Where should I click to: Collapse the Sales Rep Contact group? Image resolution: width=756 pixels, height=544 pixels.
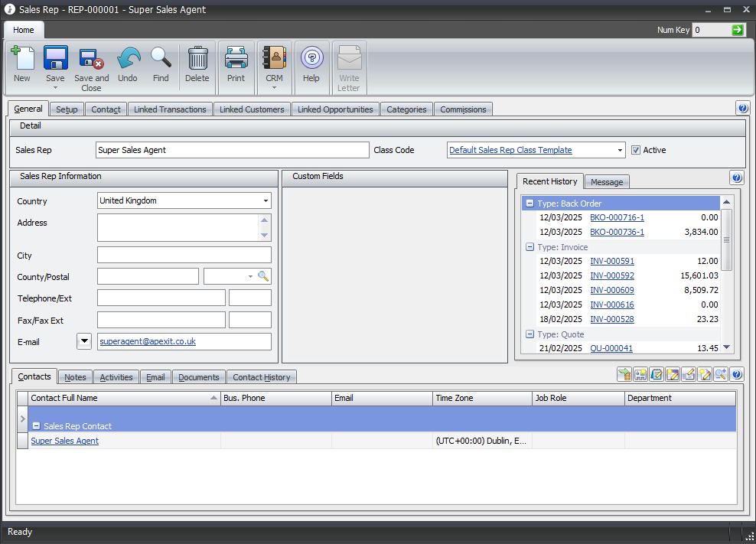click(37, 426)
